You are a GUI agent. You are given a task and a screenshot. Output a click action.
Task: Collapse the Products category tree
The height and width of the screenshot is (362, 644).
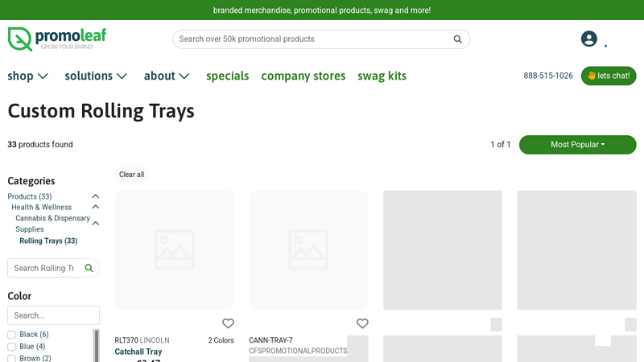pos(95,196)
